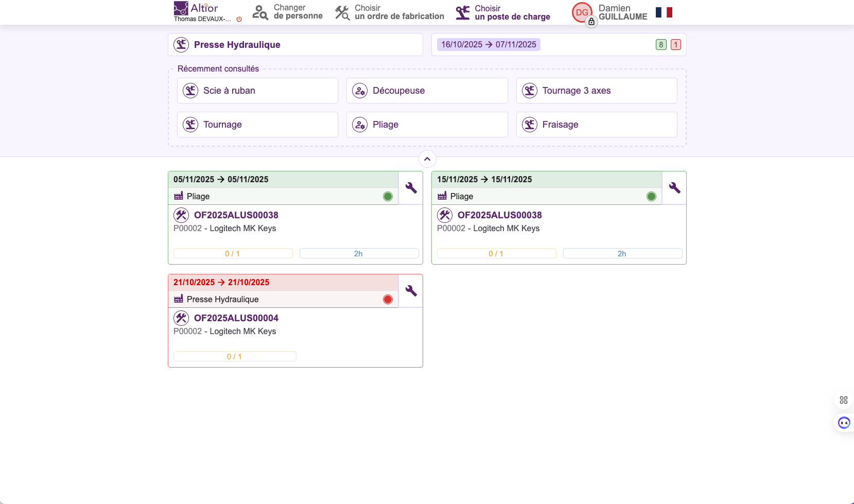The height and width of the screenshot is (504, 854).
Task: Click the Scie à ruban machine icon
Action: pos(190,91)
